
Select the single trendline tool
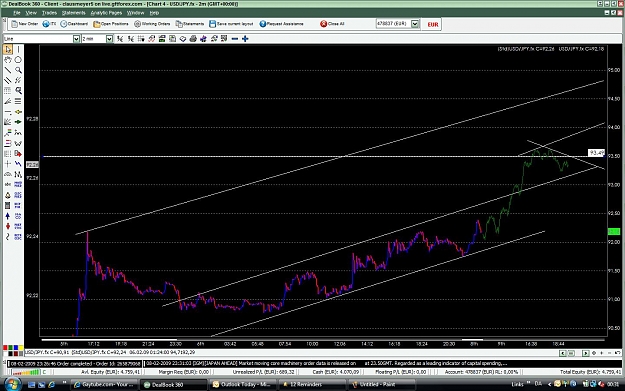(x=8, y=70)
